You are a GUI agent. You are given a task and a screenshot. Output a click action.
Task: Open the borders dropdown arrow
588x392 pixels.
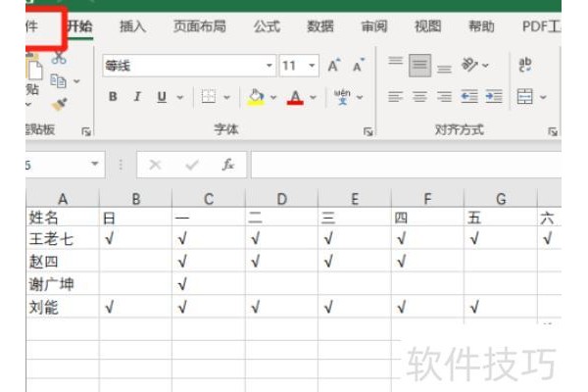tap(227, 98)
